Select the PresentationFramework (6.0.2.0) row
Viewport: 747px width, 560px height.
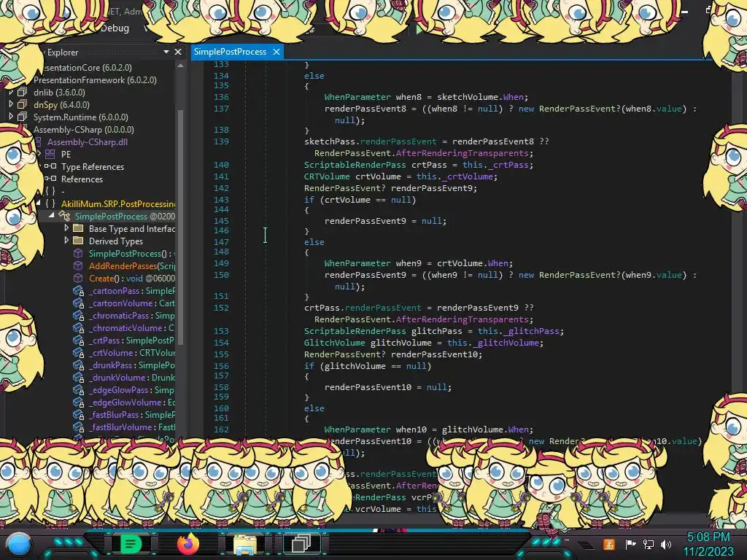95,80
